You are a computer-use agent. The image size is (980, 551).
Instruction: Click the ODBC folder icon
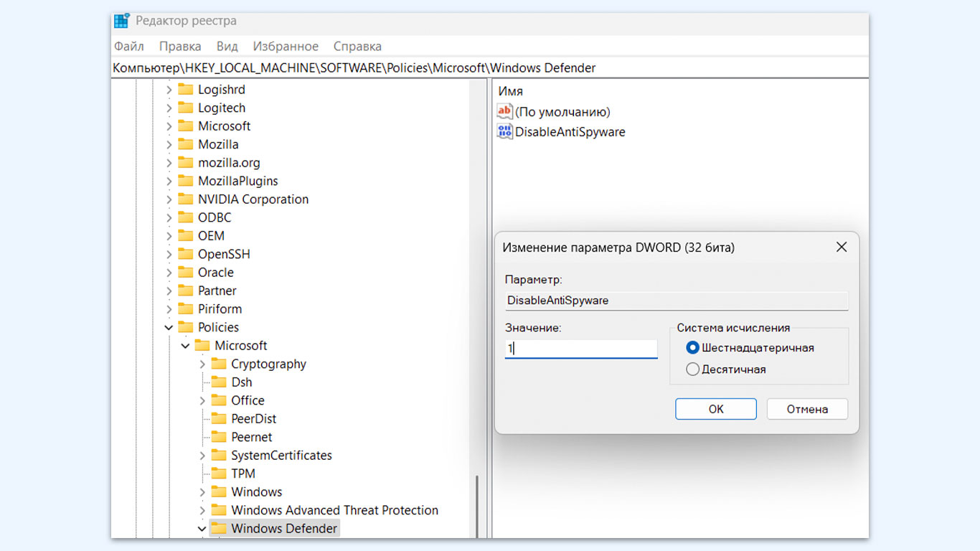click(x=186, y=217)
